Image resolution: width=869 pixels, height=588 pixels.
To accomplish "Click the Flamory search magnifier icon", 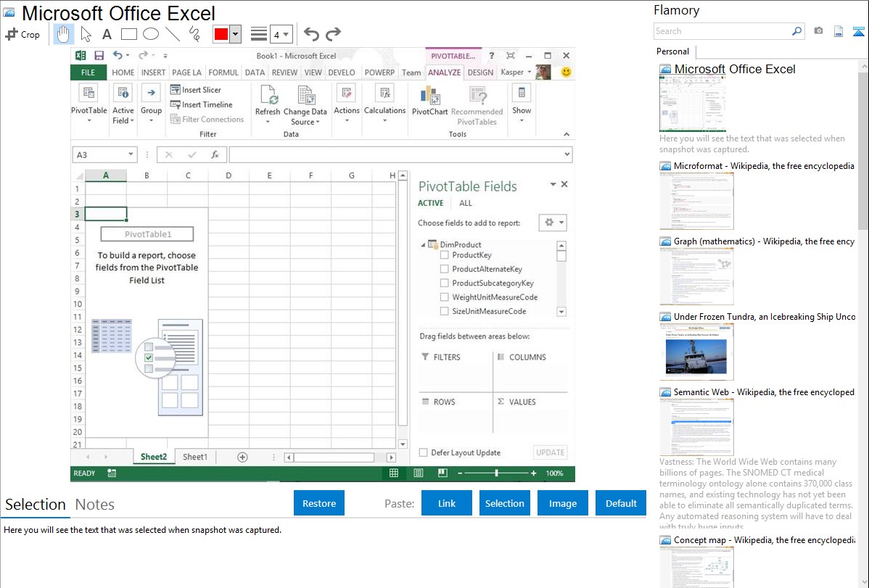I will point(796,31).
